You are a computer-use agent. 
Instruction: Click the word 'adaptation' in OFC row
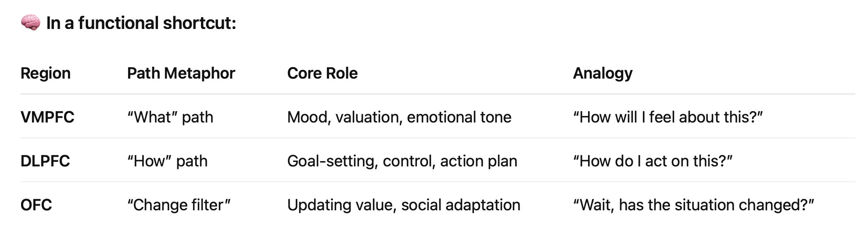click(x=483, y=205)
